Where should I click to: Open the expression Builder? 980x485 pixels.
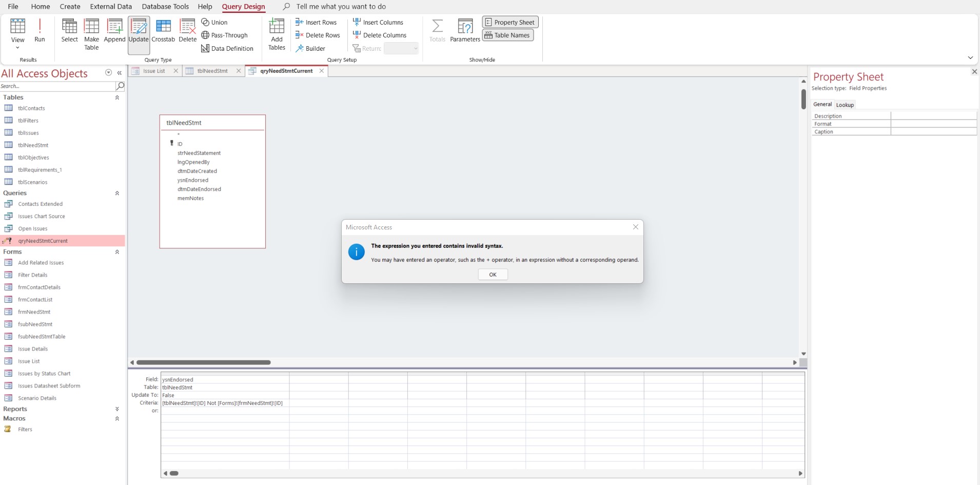click(x=310, y=48)
